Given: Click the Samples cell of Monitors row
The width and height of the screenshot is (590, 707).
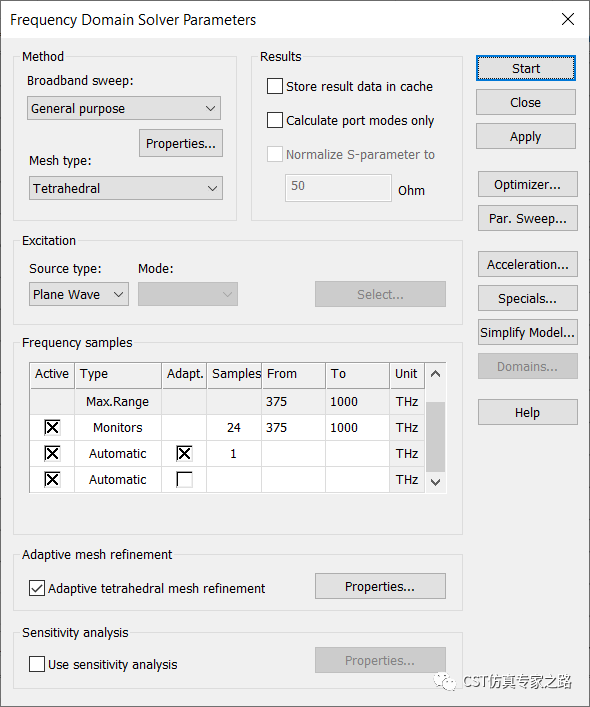Looking at the screenshot, I should pyautogui.click(x=234, y=427).
